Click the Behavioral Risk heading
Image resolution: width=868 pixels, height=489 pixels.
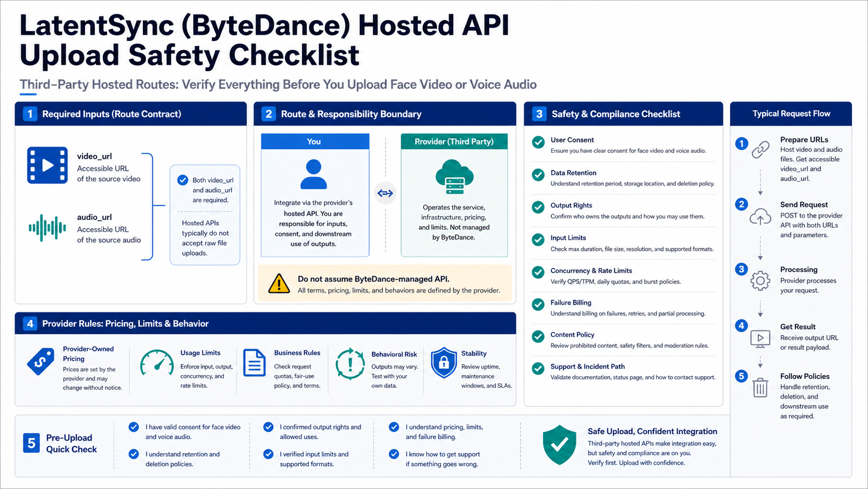[394, 354]
